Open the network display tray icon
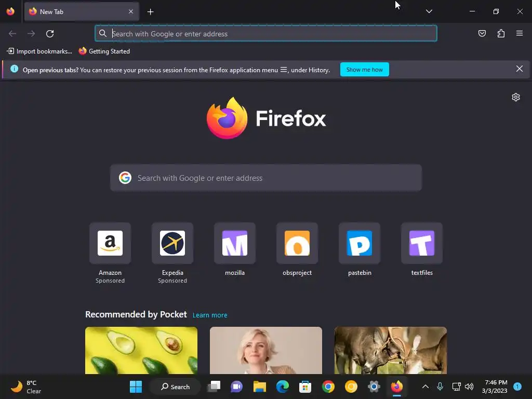 point(456,387)
